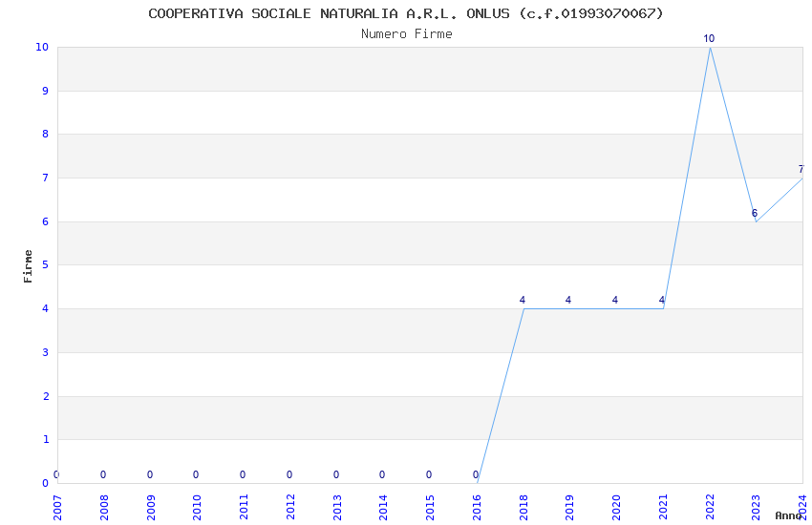The height and width of the screenshot is (525, 812).
Task: Click y-axis tick label 9
Action: click(46, 91)
